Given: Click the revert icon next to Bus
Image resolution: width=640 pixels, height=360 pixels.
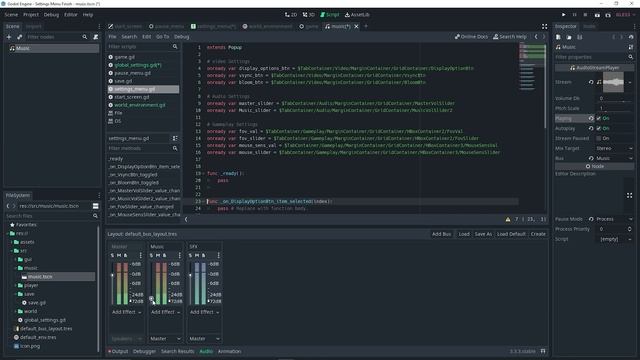Looking at the screenshot, I should [x=591, y=158].
